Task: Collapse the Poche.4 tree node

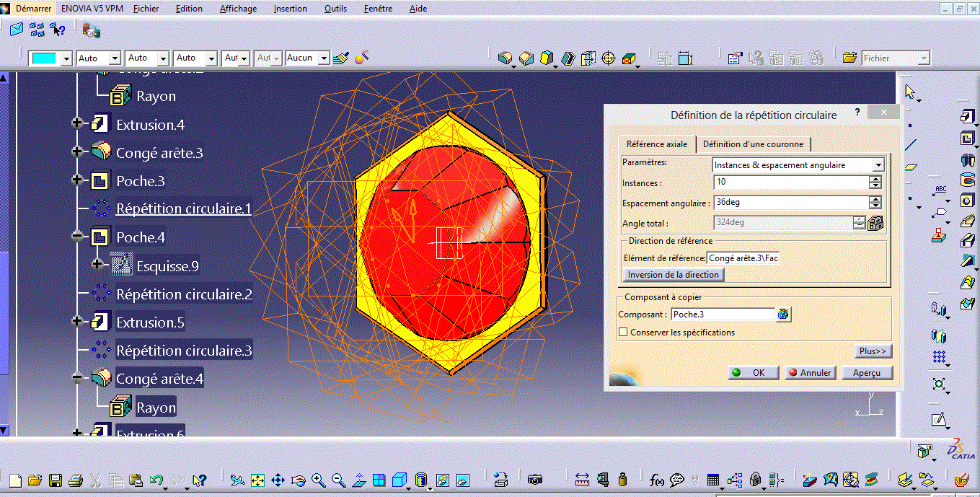Action: pyautogui.click(x=77, y=237)
